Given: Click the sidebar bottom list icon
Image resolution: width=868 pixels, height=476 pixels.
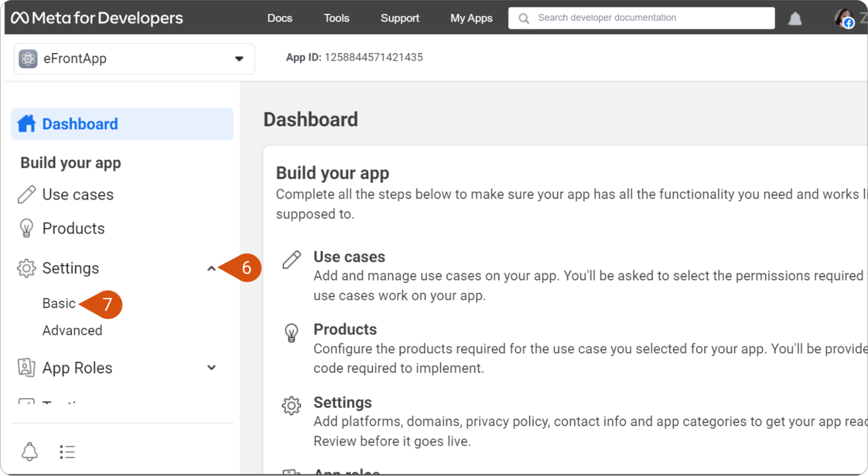Looking at the screenshot, I should pyautogui.click(x=67, y=452).
